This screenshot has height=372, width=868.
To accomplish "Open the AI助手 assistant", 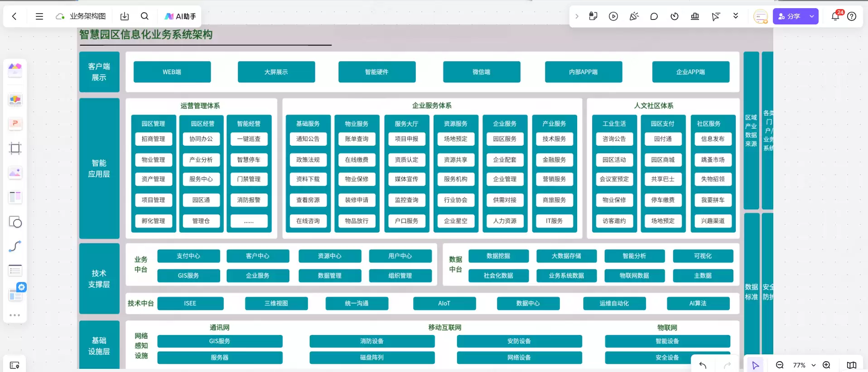I will coord(180,16).
